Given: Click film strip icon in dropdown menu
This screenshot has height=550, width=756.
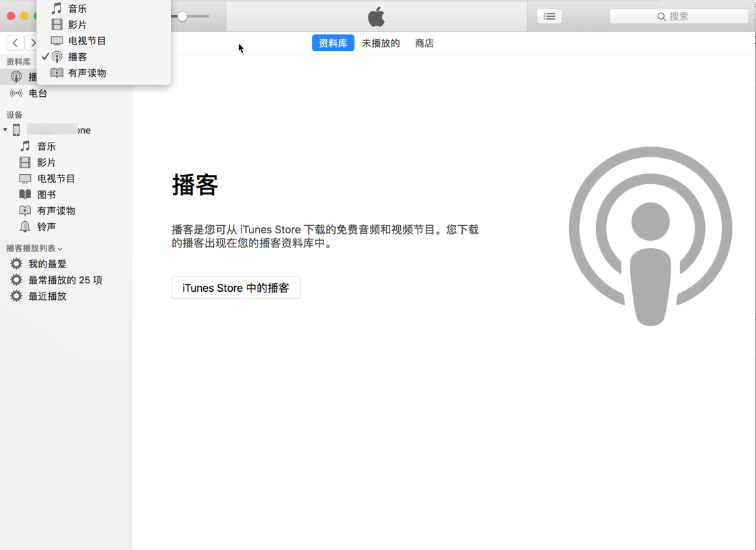Looking at the screenshot, I should pyautogui.click(x=57, y=25).
